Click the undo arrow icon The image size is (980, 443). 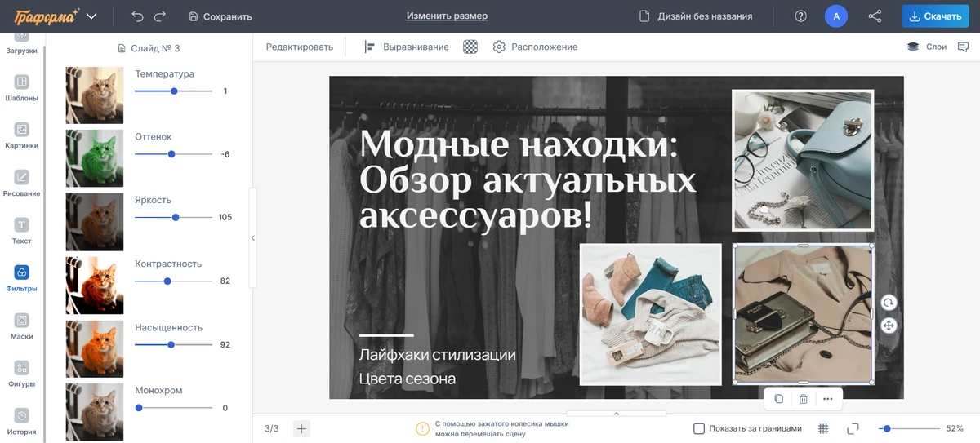137,16
